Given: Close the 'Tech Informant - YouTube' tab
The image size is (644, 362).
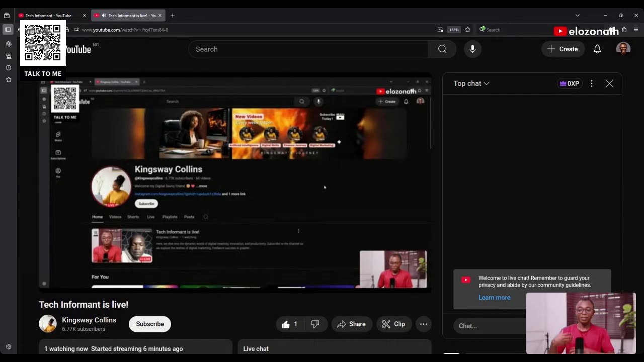Looking at the screenshot, I should [x=85, y=16].
